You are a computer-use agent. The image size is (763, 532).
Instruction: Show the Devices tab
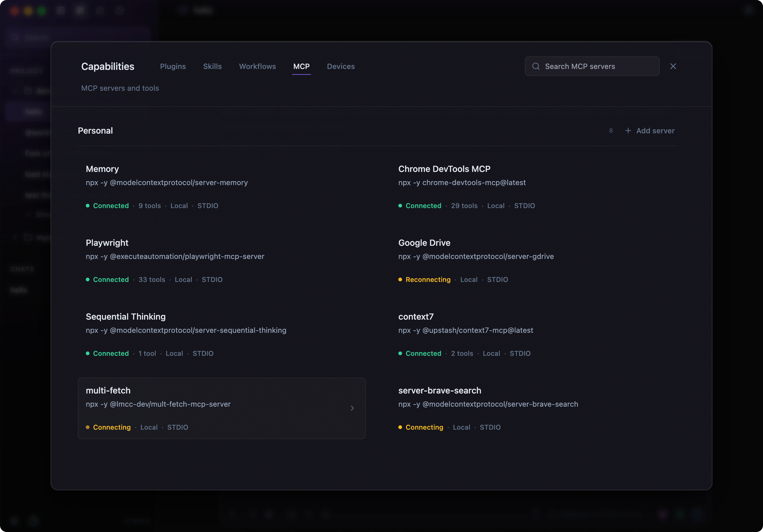point(341,66)
